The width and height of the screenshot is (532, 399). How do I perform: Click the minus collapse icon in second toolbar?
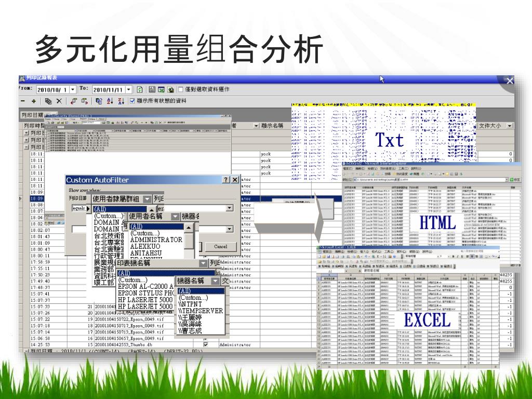point(23,101)
